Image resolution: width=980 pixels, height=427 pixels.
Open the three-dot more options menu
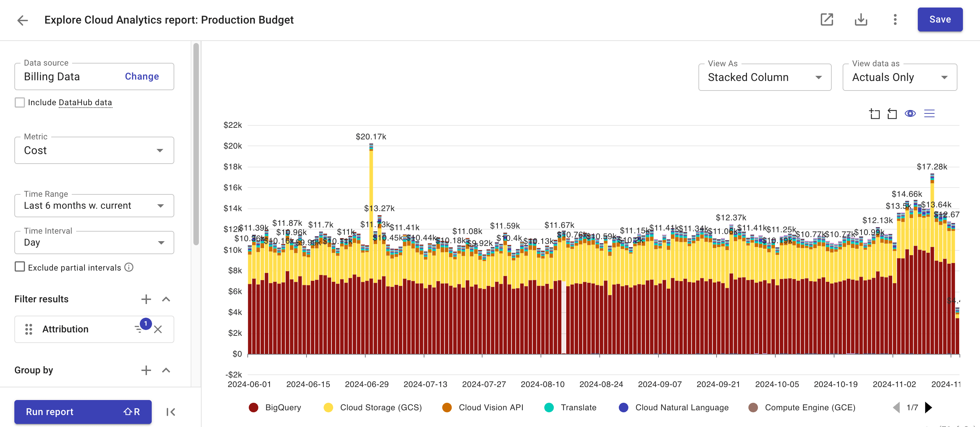(x=895, y=19)
